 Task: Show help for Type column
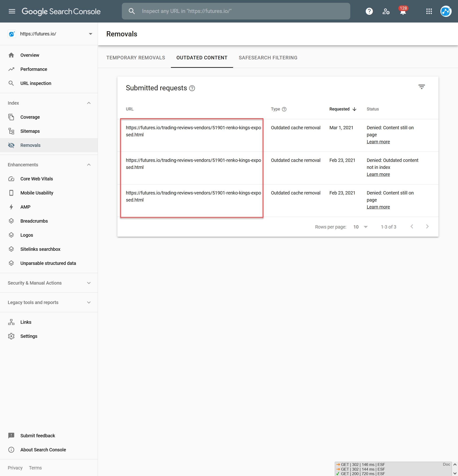(x=284, y=109)
